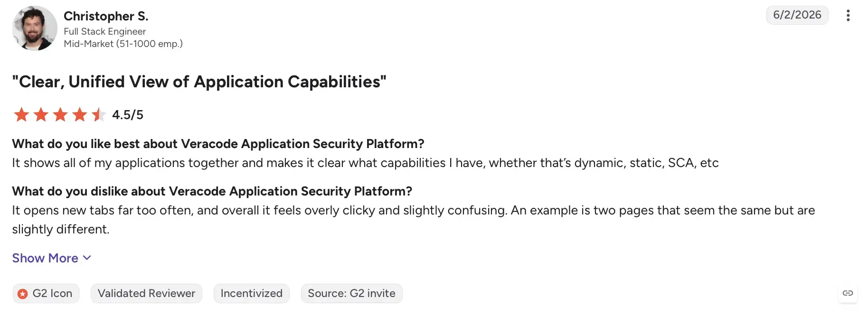The height and width of the screenshot is (316, 868).
Task: Click the G2 Icon badge label
Action: (52, 293)
